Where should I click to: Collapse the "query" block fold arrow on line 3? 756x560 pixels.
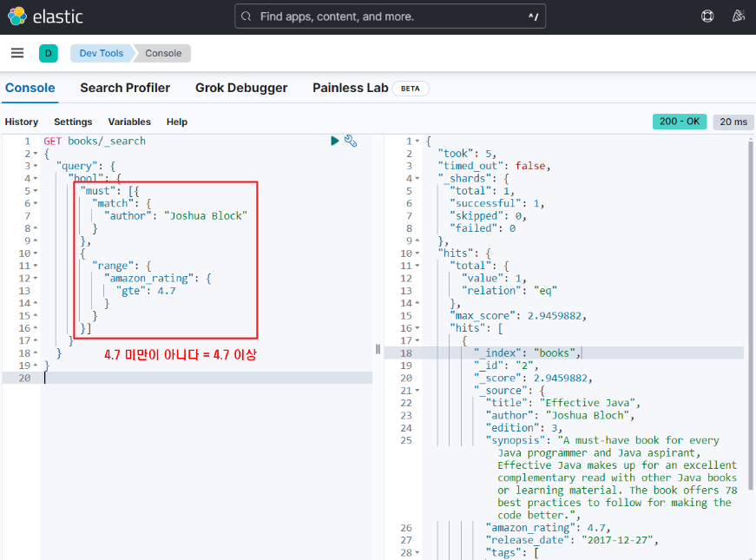pyautogui.click(x=36, y=166)
